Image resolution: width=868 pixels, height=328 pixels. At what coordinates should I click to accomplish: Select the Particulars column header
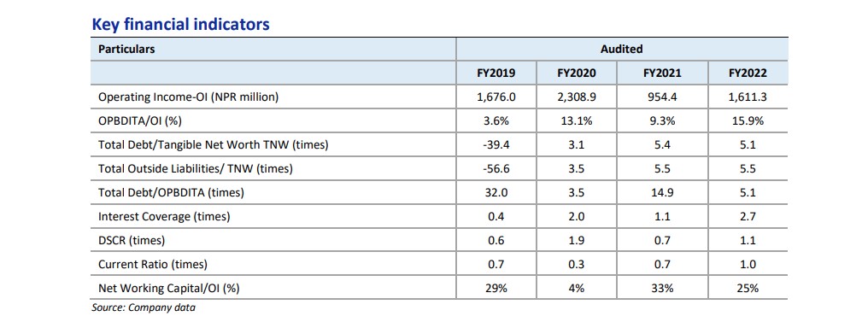tap(126, 50)
